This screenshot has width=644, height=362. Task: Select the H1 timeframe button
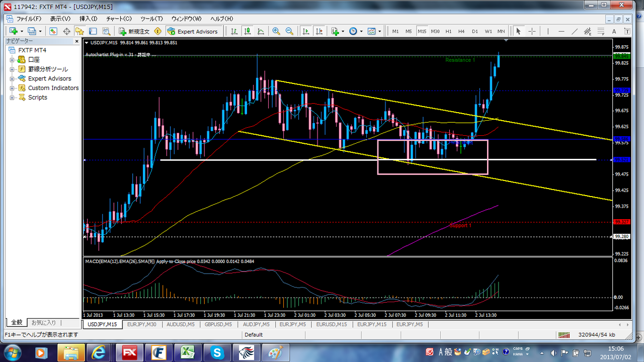tap(448, 31)
